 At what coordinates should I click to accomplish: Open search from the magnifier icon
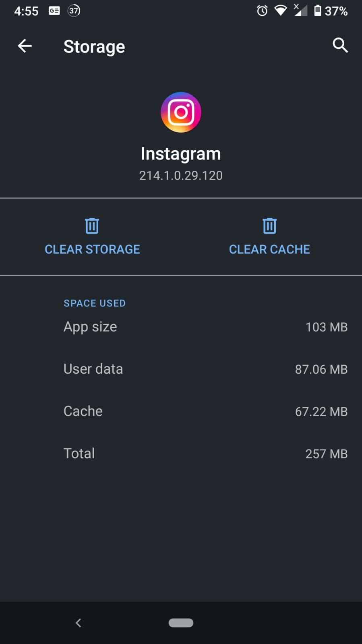[340, 46]
